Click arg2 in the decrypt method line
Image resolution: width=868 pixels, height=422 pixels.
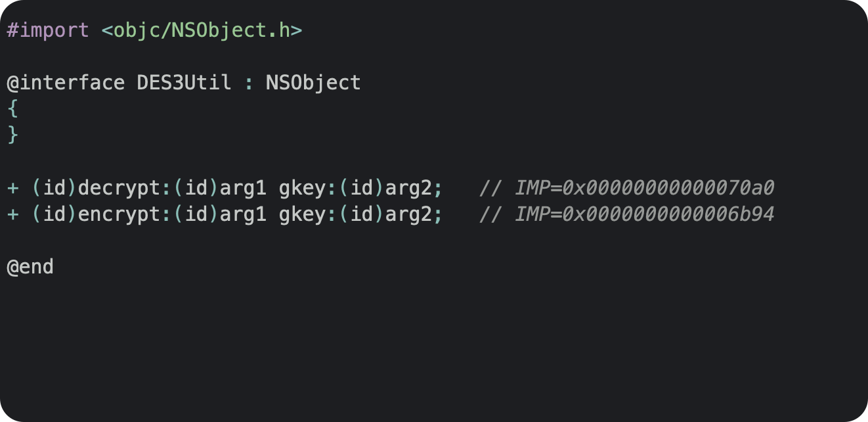coord(408,189)
